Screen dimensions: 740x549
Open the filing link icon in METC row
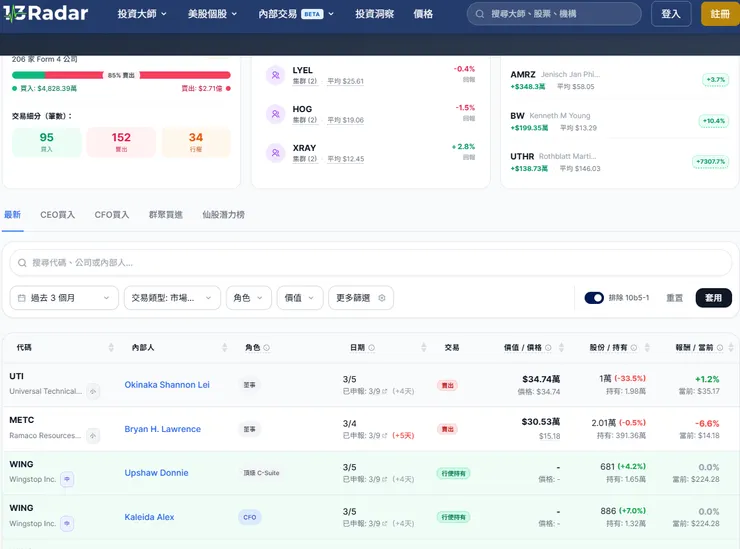pos(384,436)
